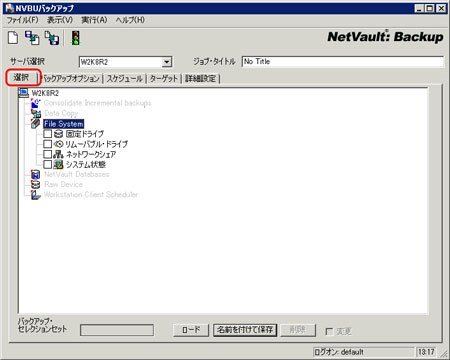
Task: Click the traffic light toolbar icon
Action: pyautogui.click(x=76, y=38)
